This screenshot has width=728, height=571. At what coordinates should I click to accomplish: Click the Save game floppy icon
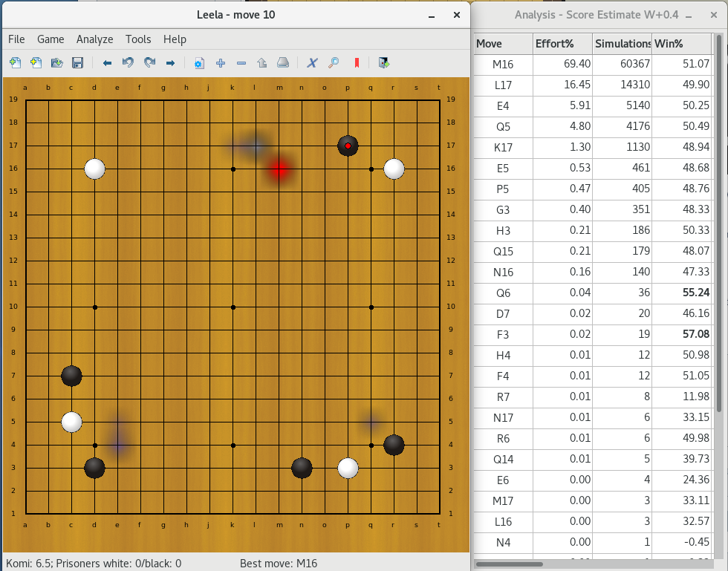77,63
